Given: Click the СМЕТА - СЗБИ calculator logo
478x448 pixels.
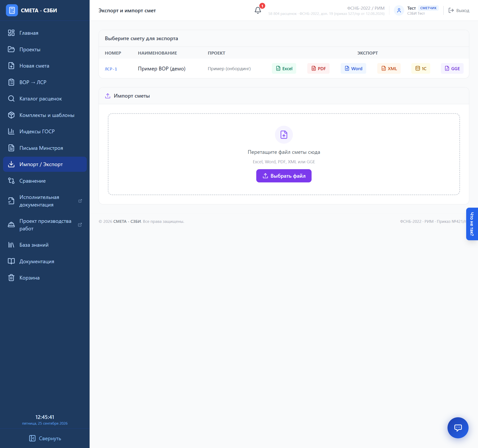Looking at the screenshot, I should (x=12, y=10).
